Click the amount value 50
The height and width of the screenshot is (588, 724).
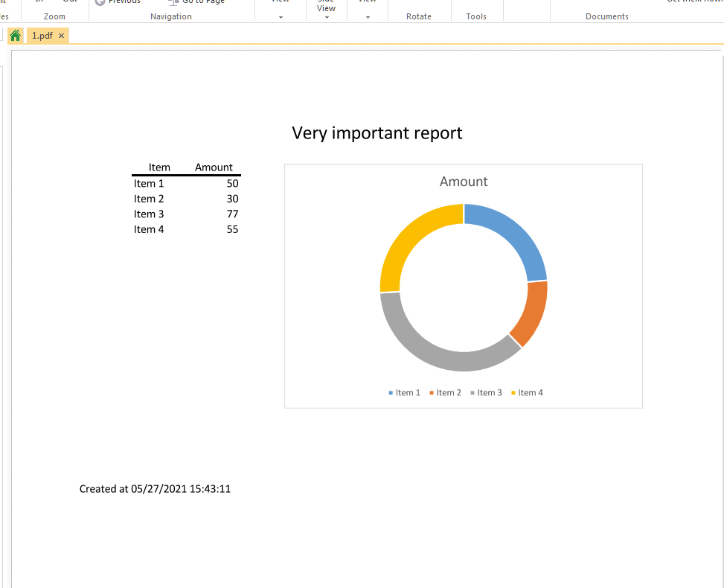(232, 183)
